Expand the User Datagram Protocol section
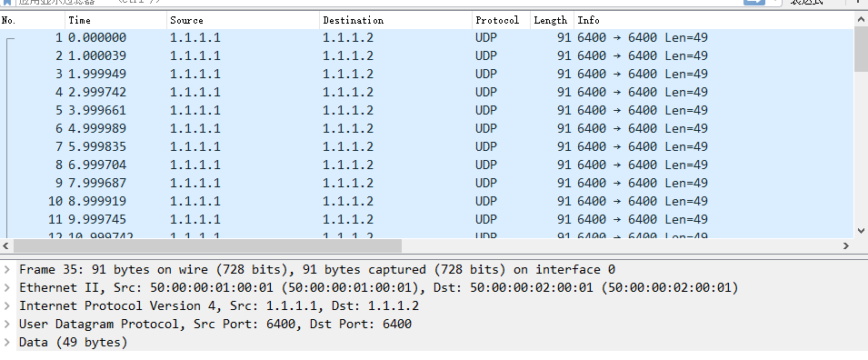The width and height of the screenshot is (868, 360). pyautogui.click(x=6, y=324)
